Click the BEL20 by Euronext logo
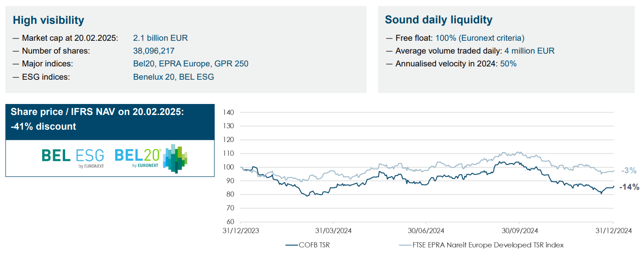Image resolution: width=644 pixels, height=257 pixels. (151, 159)
